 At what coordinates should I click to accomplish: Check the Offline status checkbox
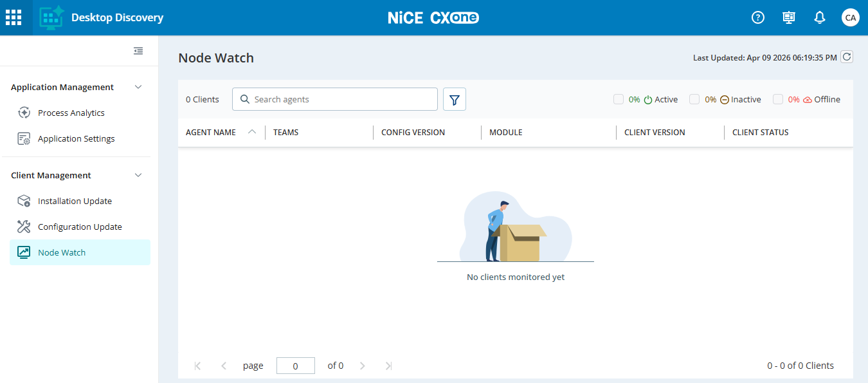point(778,99)
